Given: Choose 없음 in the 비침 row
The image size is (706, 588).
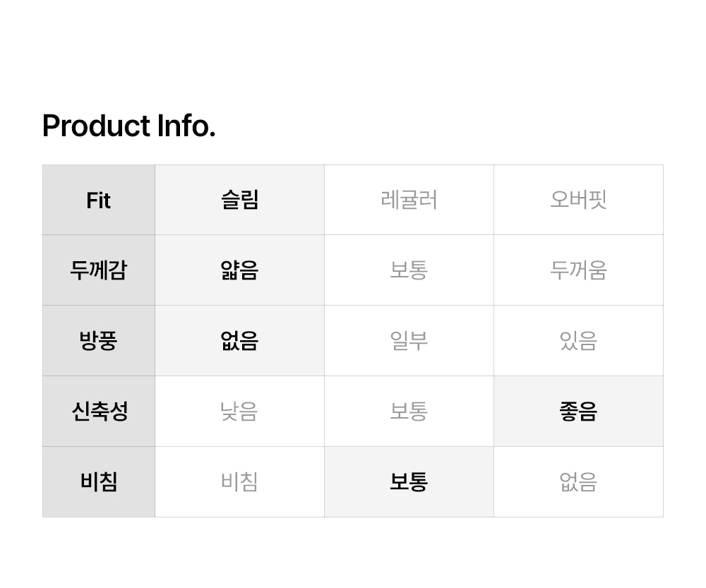Looking at the screenshot, I should pos(578,482).
